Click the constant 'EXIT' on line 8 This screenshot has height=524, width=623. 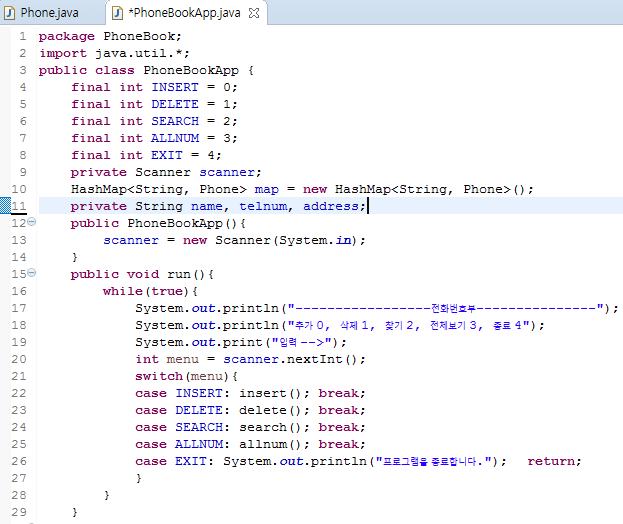pos(167,155)
